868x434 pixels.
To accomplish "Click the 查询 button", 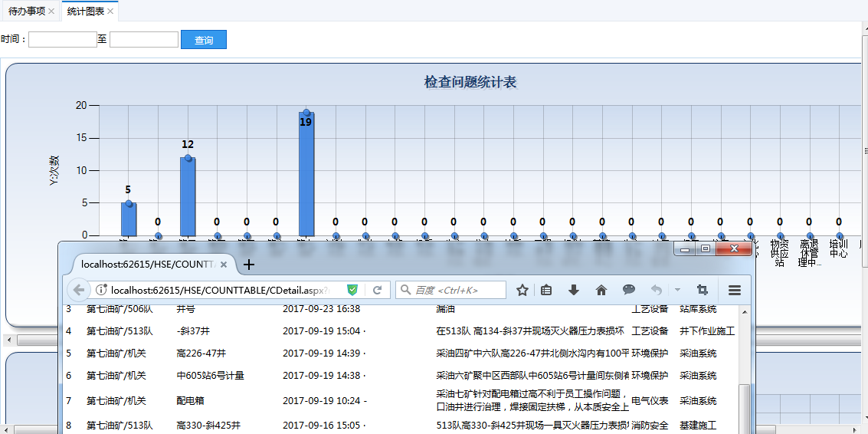I will tap(204, 39).
